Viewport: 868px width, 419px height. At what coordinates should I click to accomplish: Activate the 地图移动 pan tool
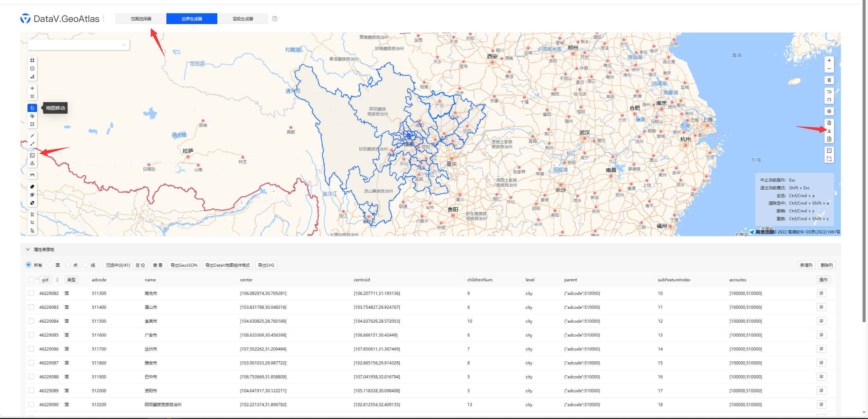[x=32, y=108]
